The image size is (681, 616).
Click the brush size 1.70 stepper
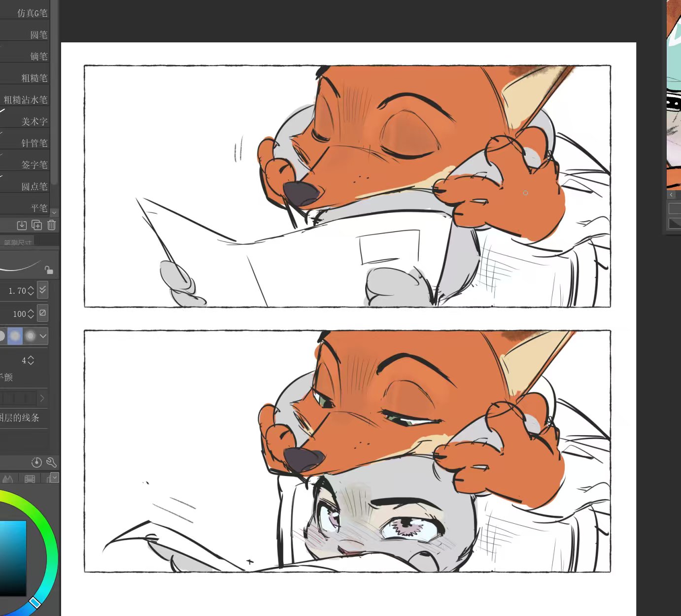click(31, 291)
